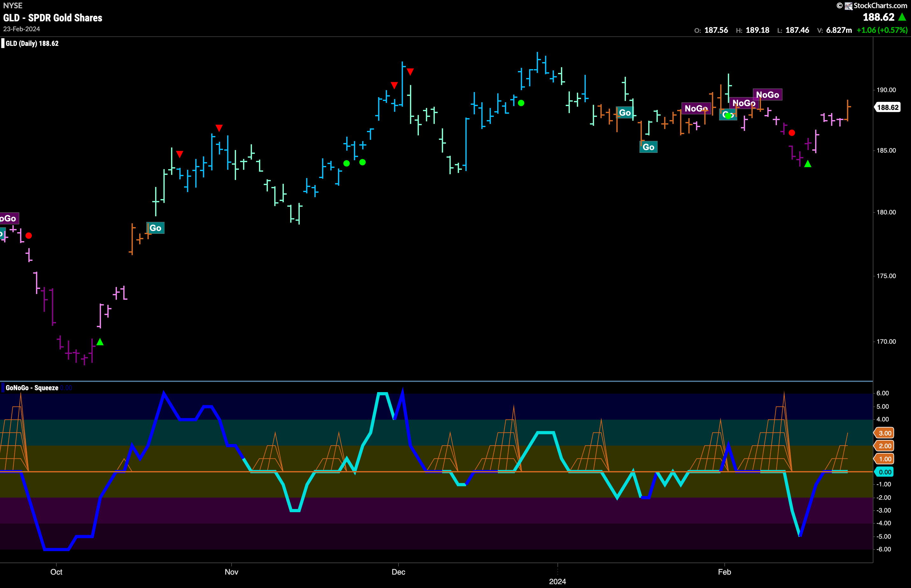The image size is (911, 588).
Task: Click the orange 3.00 squeeze value tag
Action: pyautogui.click(x=884, y=433)
